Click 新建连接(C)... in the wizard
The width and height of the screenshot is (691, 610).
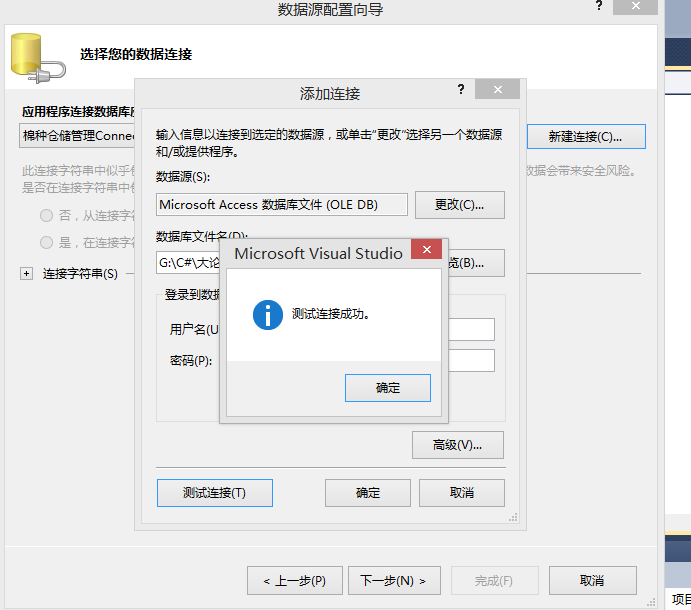[586, 137]
